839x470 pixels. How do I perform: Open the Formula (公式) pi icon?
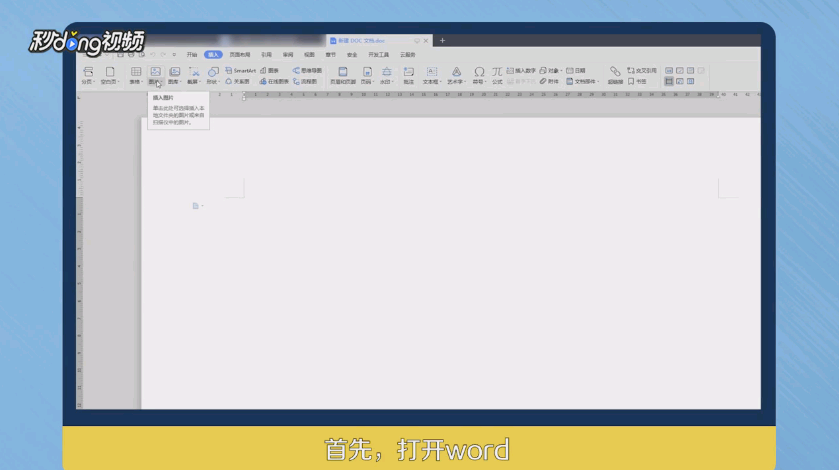[x=497, y=72]
